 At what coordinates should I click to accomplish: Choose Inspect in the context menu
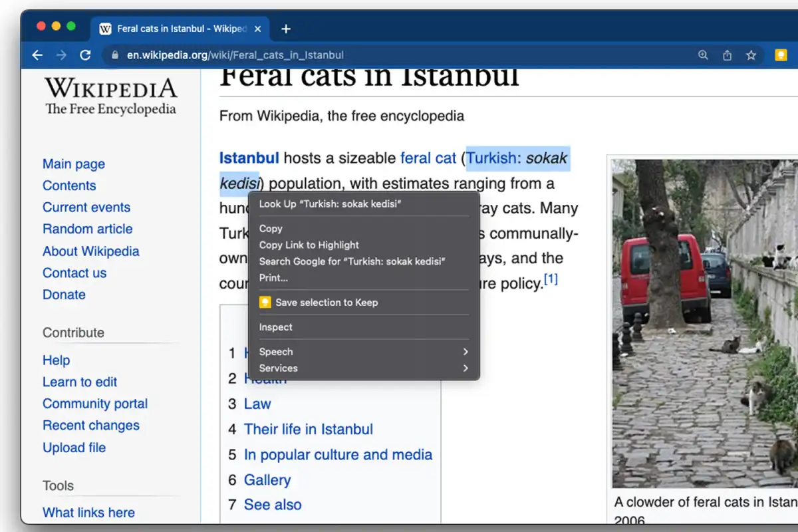point(276,327)
